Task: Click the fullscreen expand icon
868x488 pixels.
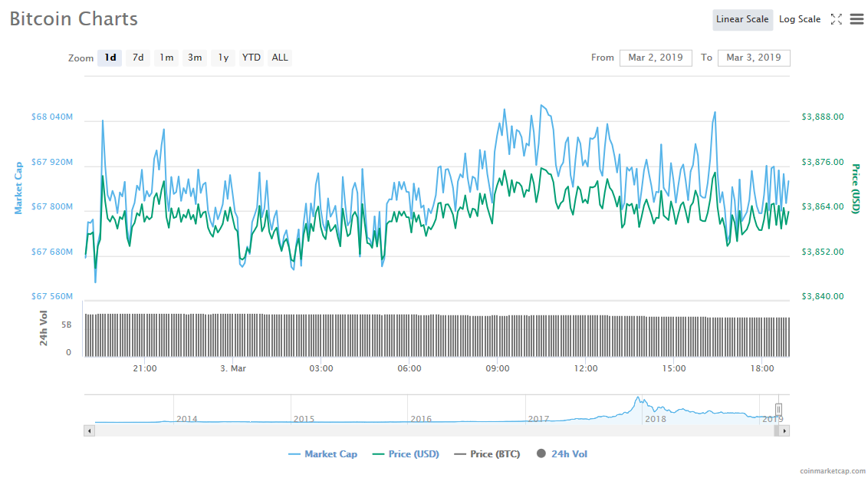Action: click(836, 19)
